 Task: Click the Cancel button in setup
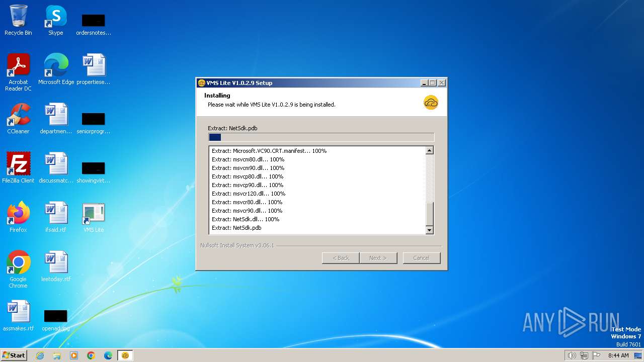coord(422,258)
